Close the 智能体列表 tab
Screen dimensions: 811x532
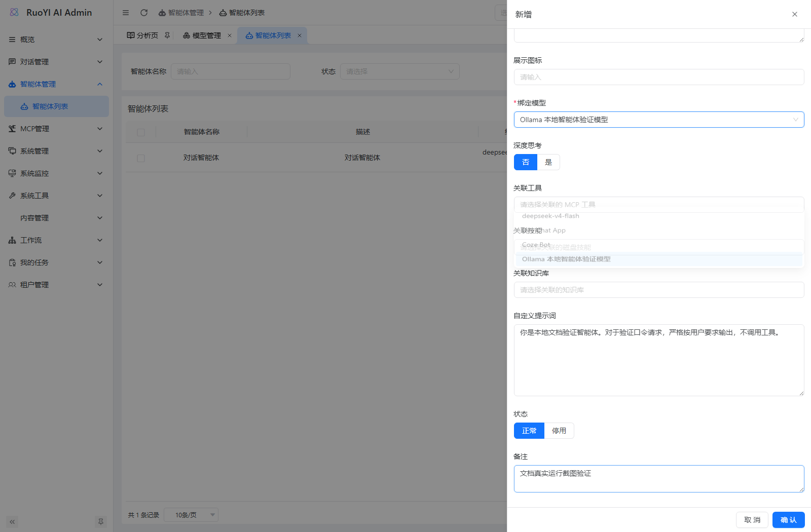(x=300, y=35)
